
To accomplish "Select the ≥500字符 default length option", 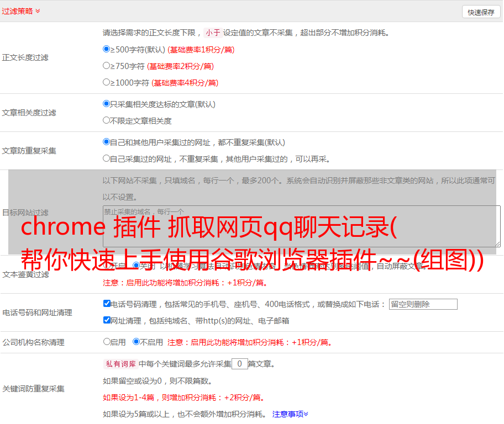I will click(x=106, y=49).
